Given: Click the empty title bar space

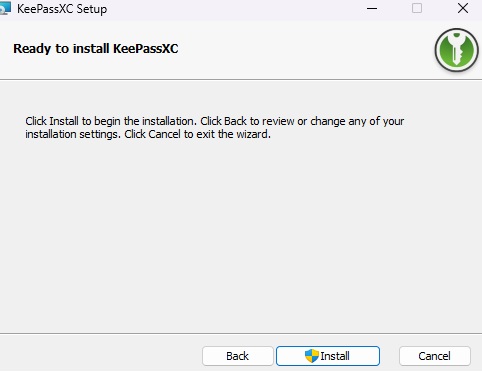Looking at the screenshot, I should coord(233,9).
